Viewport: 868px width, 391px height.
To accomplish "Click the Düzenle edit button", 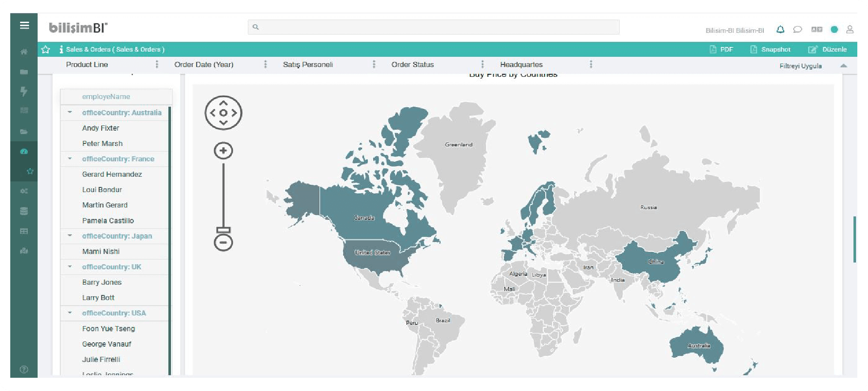I will tap(827, 50).
